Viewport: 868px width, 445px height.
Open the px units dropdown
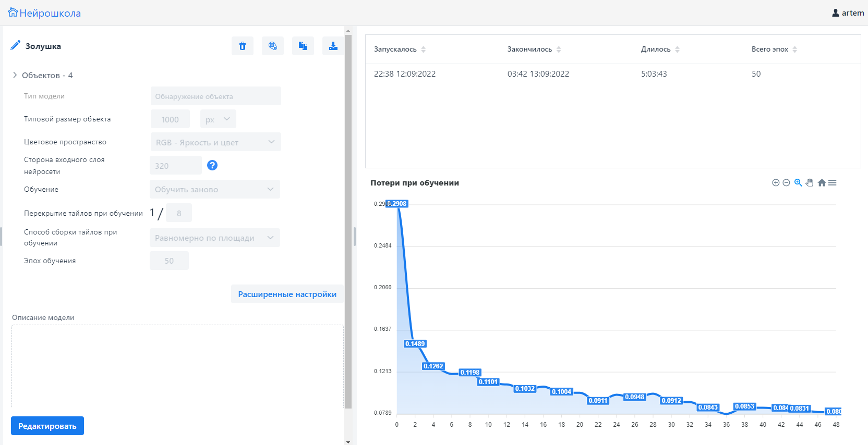click(218, 119)
